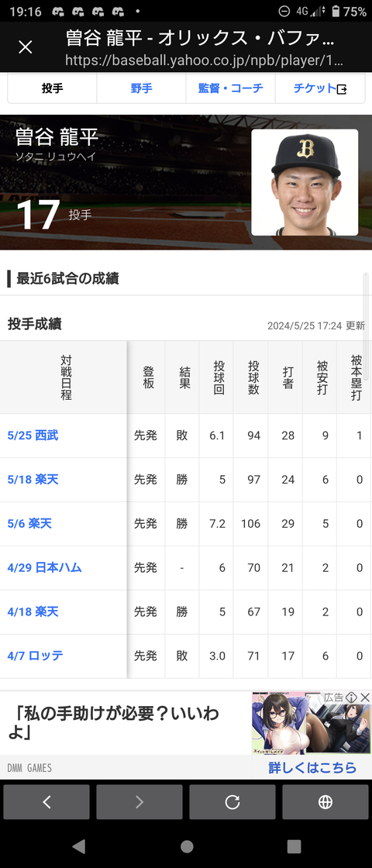
Task: Open the 5/25 西武 game link
Action: (33, 436)
